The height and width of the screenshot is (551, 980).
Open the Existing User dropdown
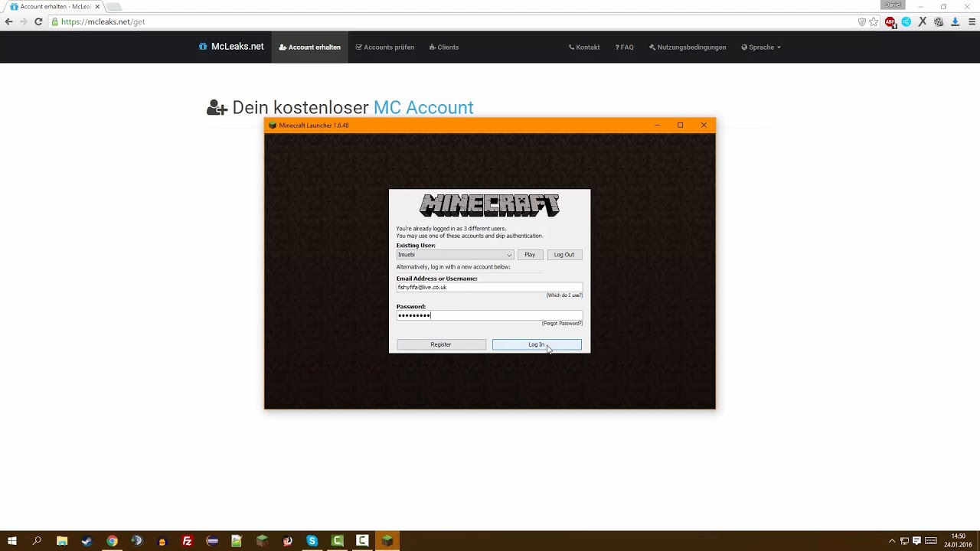click(x=455, y=255)
